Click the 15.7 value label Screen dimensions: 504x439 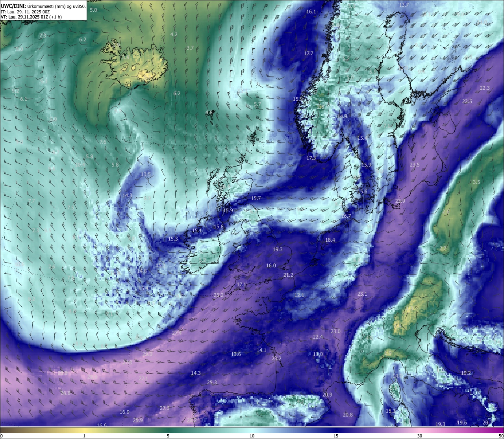[x=256, y=198]
